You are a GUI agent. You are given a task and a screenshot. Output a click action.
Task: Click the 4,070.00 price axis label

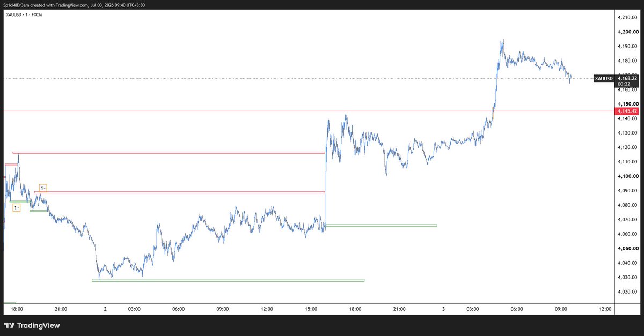pyautogui.click(x=627, y=220)
